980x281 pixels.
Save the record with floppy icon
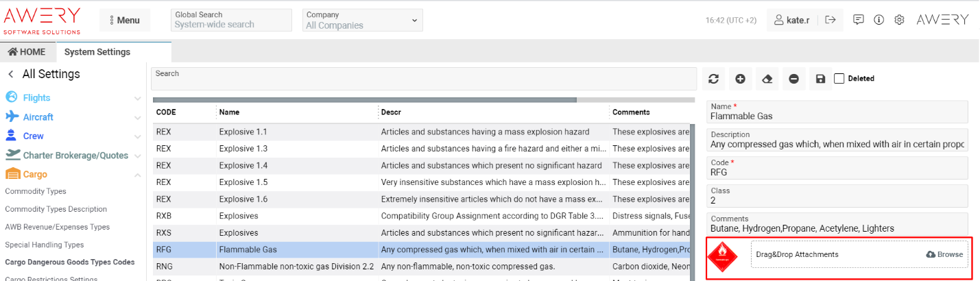(820, 79)
